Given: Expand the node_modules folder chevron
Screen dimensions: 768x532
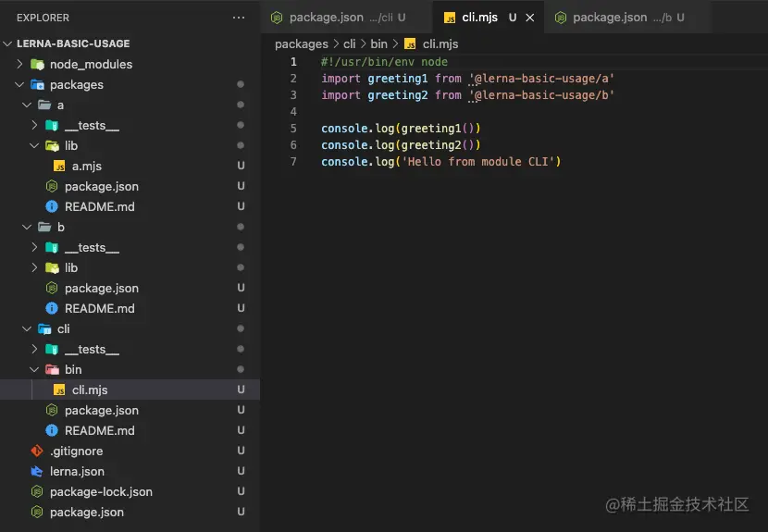Looking at the screenshot, I should point(19,64).
